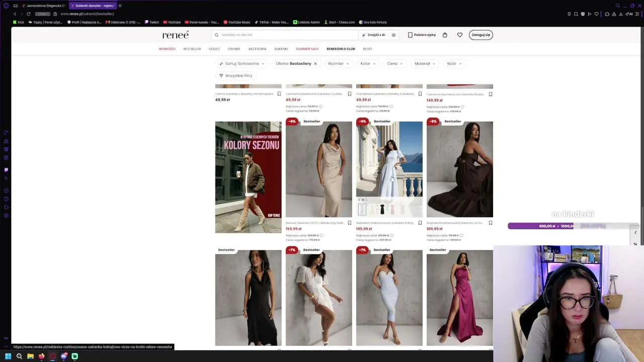Expand the Cena filter dropdown

pos(395,63)
